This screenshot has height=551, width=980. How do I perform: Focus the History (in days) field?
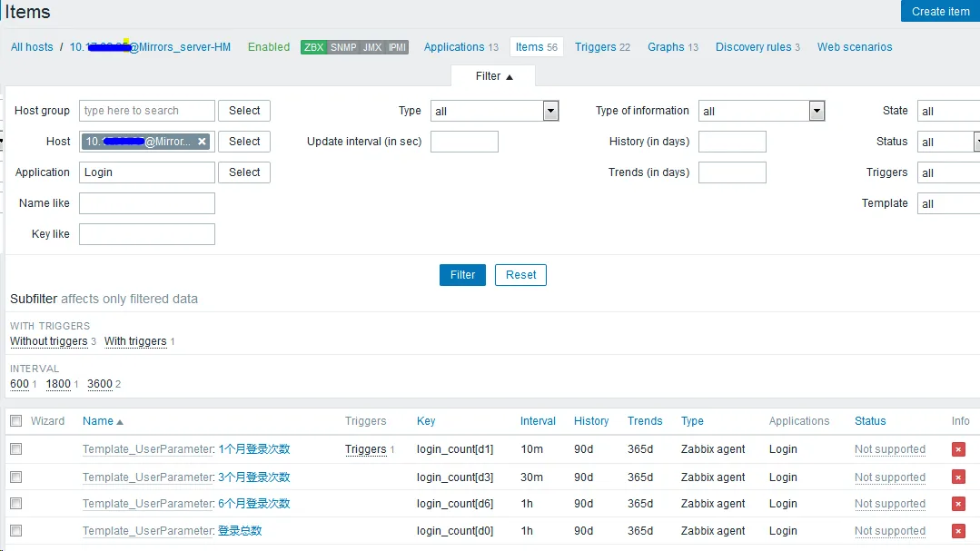732,142
